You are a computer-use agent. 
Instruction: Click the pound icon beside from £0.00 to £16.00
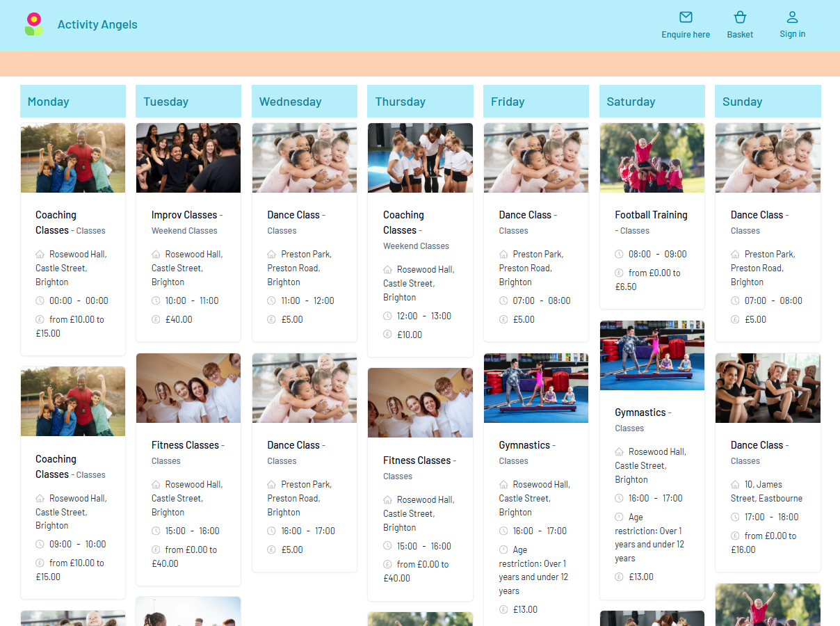[735, 536]
